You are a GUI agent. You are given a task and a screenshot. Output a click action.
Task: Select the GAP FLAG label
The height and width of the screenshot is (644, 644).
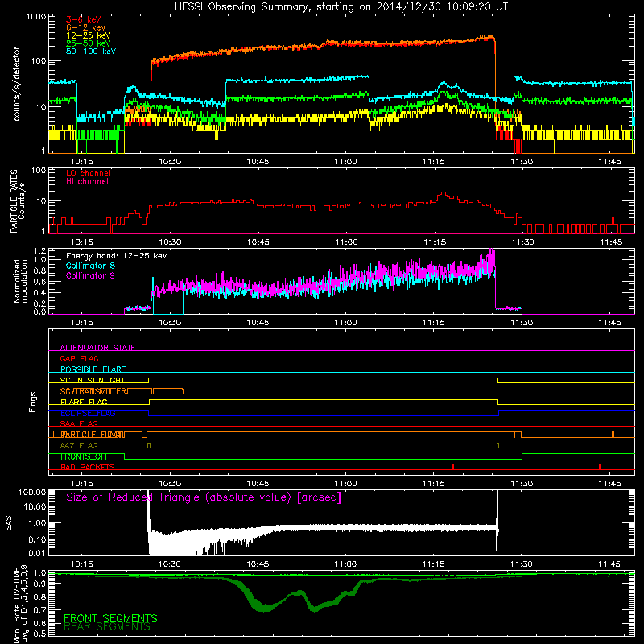[x=79, y=358]
